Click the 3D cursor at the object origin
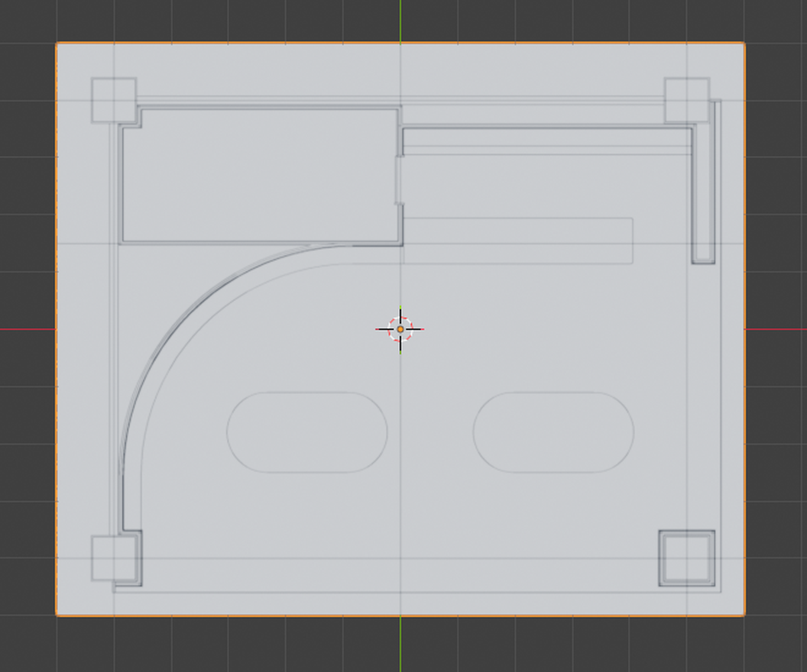 pyautogui.click(x=400, y=329)
